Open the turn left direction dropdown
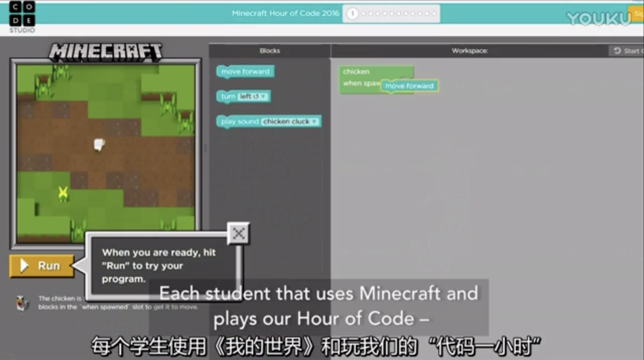 (x=253, y=97)
